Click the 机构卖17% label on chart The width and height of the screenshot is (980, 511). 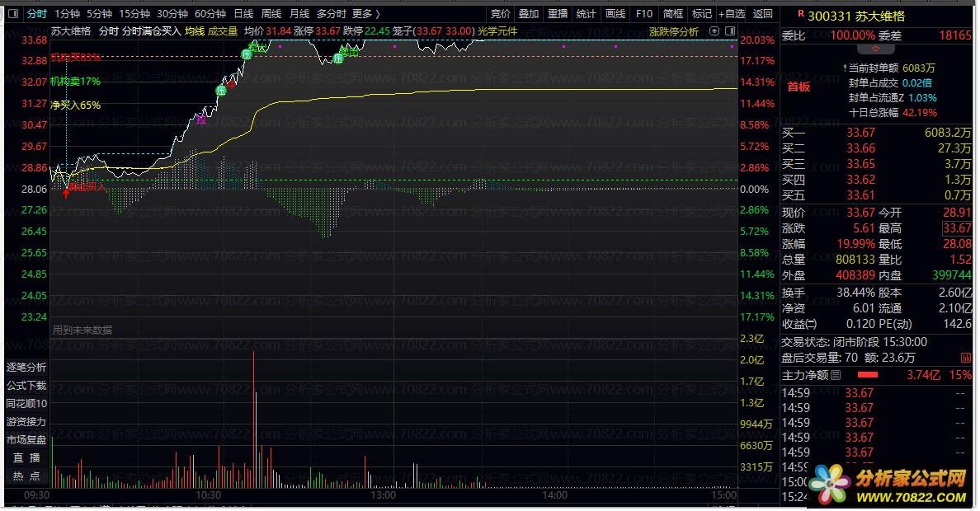click(x=75, y=82)
